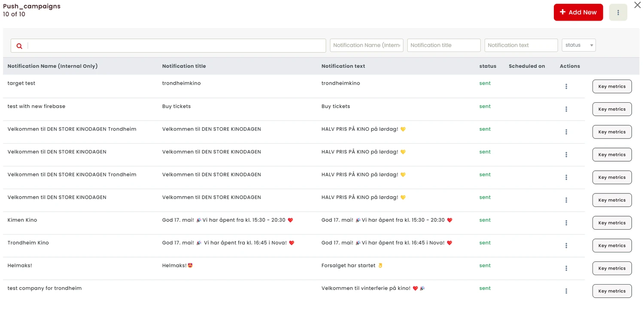
Task: Open actions menu for Helmaks! row
Action: 566,268
